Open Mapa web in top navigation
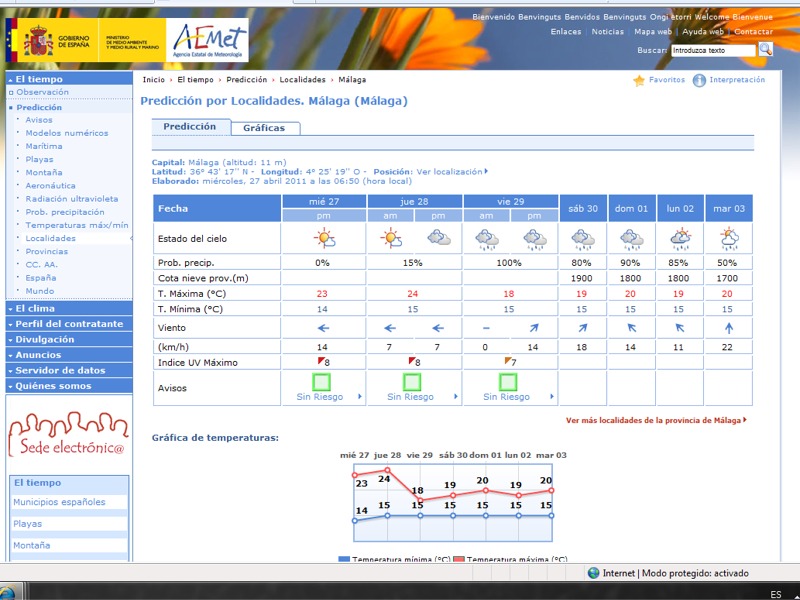Image resolution: width=800 pixels, height=600 pixels. tap(653, 32)
